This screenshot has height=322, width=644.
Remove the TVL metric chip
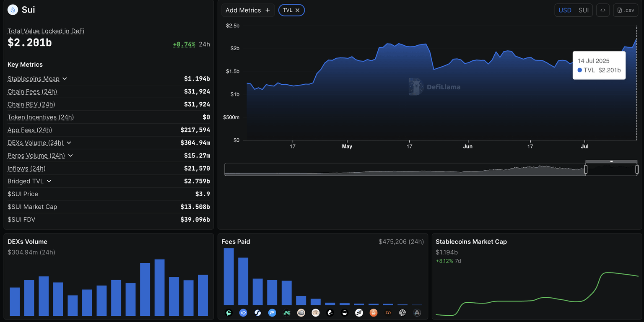tap(297, 10)
